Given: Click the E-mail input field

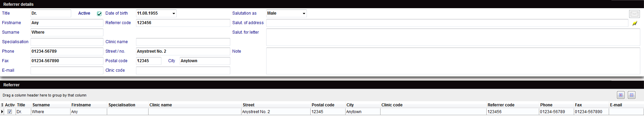Looking at the screenshot, I should click(x=67, y=70).
